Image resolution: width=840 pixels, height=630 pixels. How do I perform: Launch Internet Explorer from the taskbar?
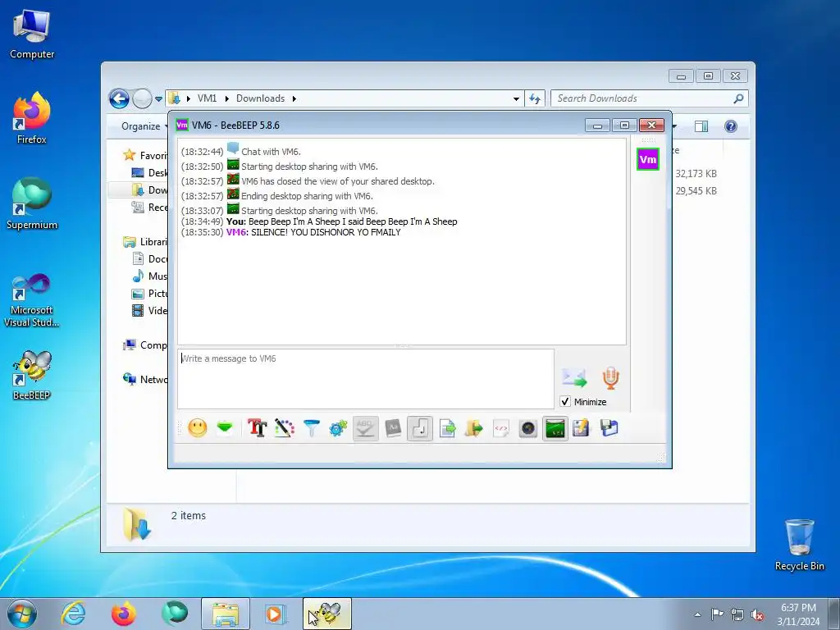point(73,614)
